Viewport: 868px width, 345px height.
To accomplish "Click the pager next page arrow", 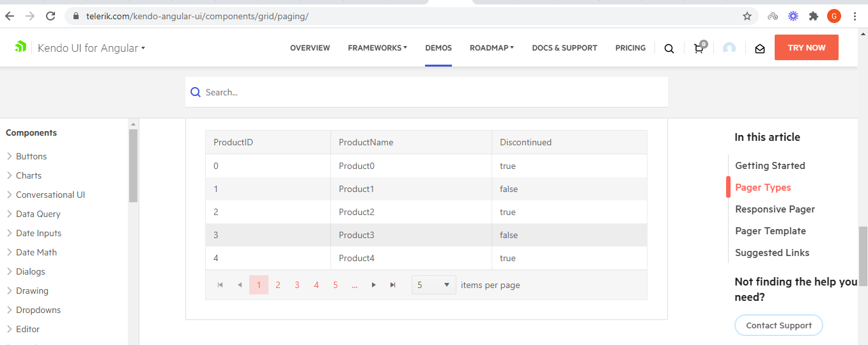I will tap(374, 285).
